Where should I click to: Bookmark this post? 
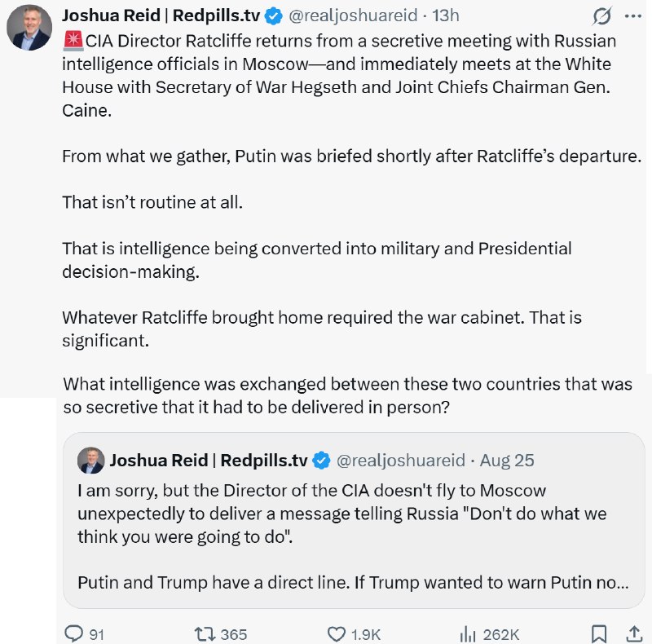tap(599, 634)
